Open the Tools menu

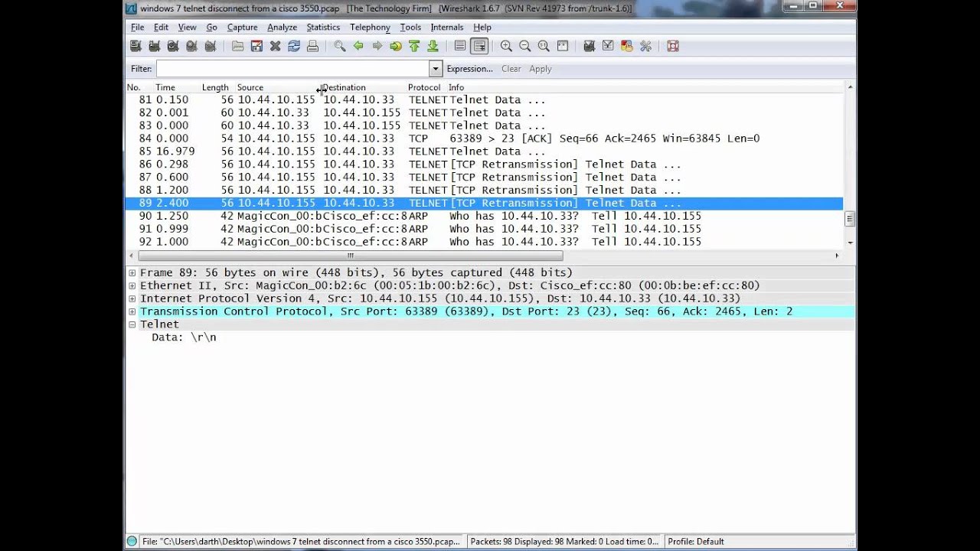click(x=410, y=27)
